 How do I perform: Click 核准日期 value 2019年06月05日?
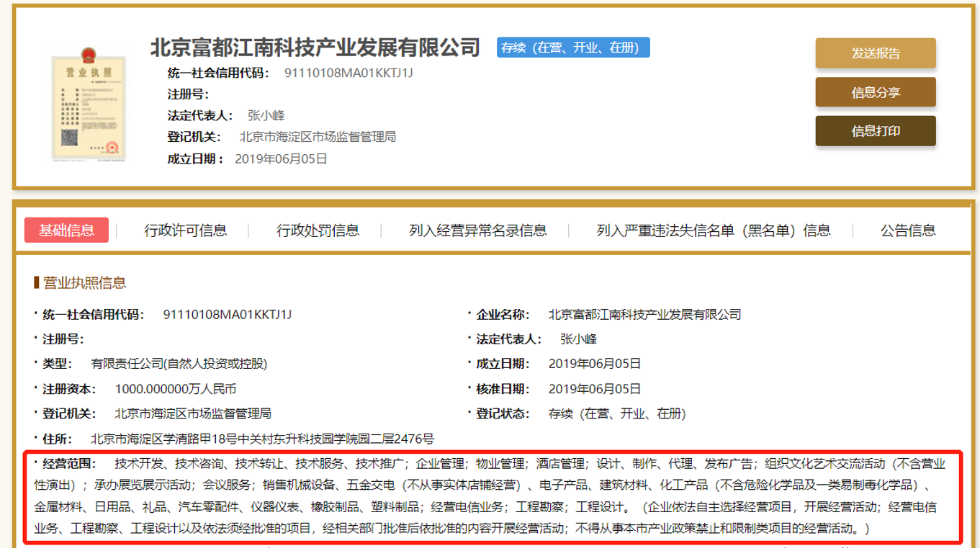[594, 389]
